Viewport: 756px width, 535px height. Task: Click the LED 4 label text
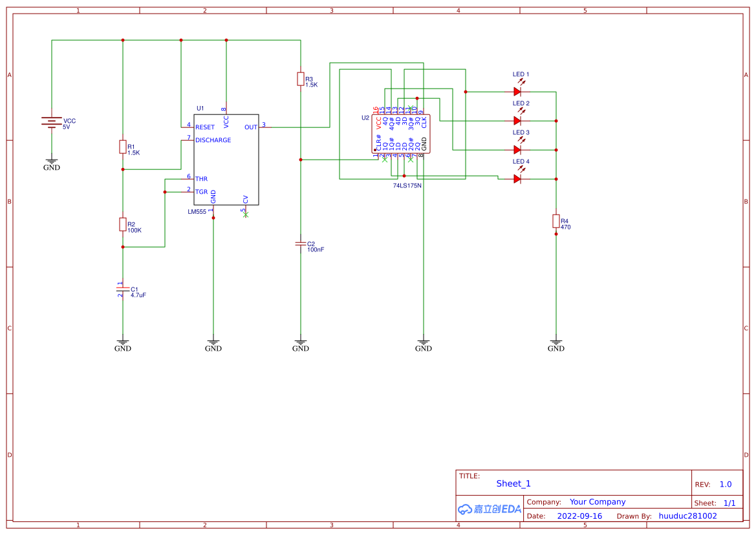pos(521,162)
